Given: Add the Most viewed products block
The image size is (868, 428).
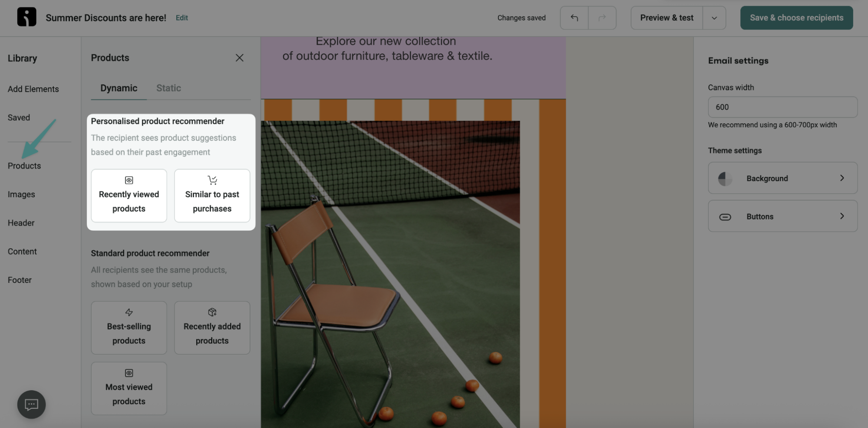Looking at the screenshot, I should 129,388.
